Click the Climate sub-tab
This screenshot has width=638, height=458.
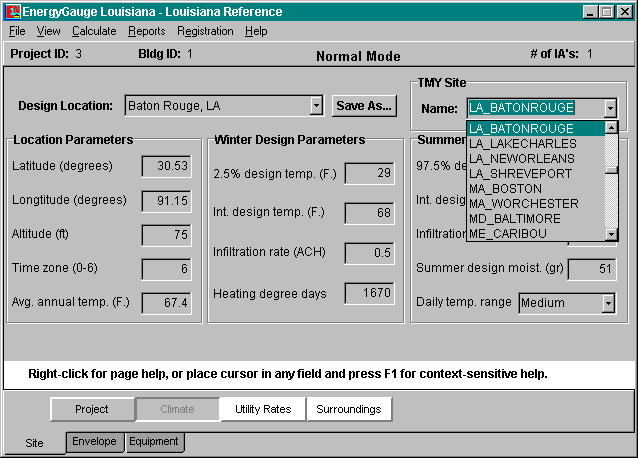177,409
